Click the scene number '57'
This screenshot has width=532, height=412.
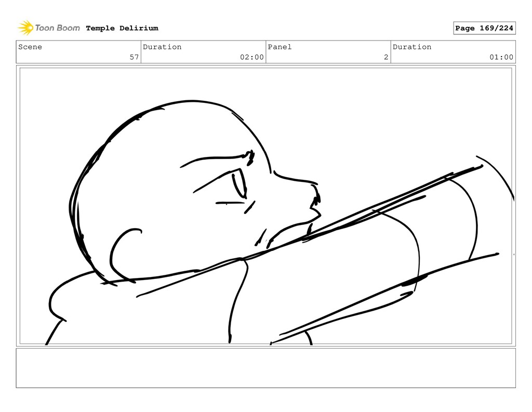[135, 57]
